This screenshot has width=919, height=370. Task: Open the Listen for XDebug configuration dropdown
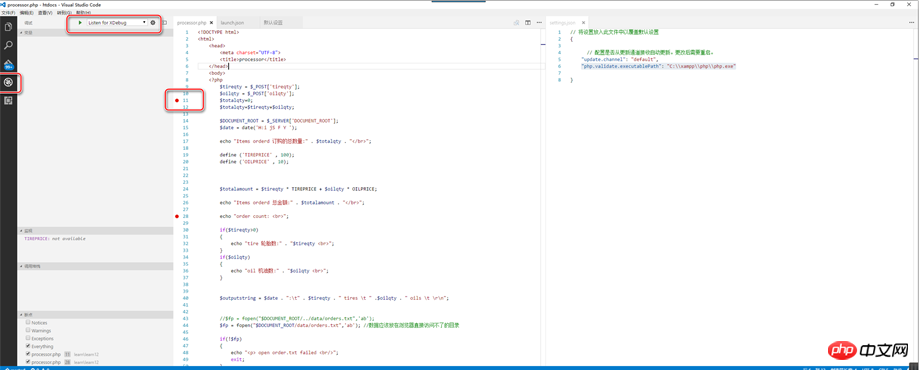point(117,22)
